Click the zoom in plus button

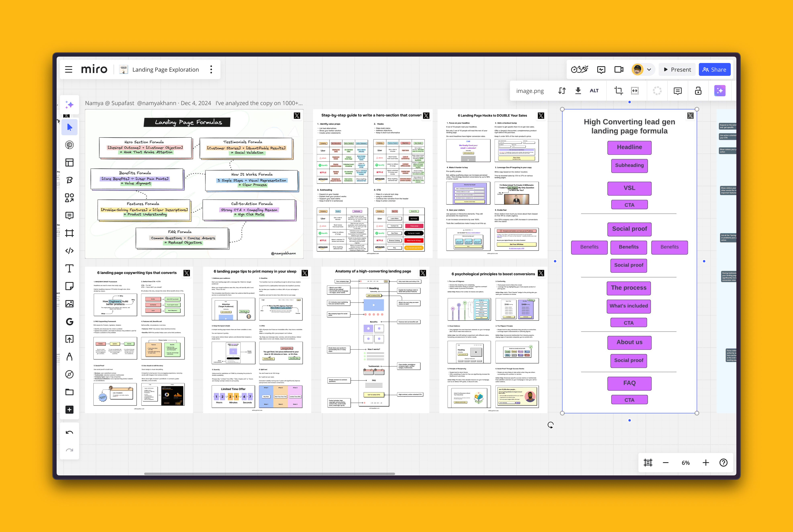[x=706, y=463]
